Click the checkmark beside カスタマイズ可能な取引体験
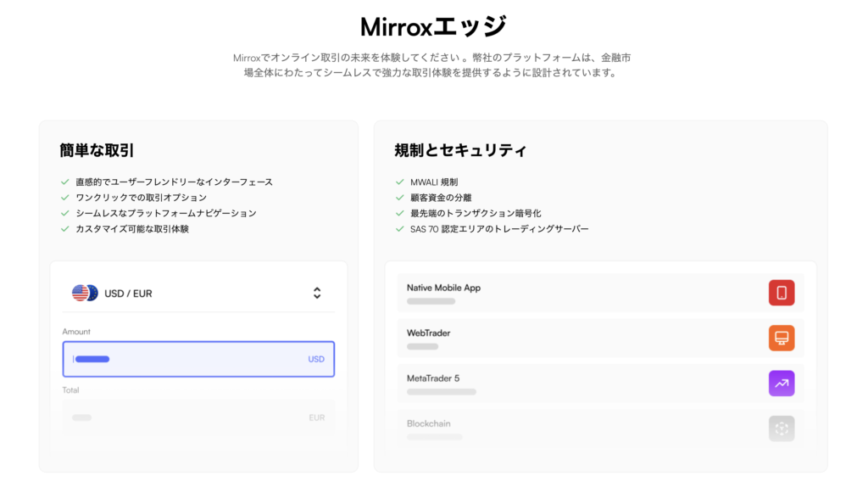The image size is (868, 487). (64, 229)
